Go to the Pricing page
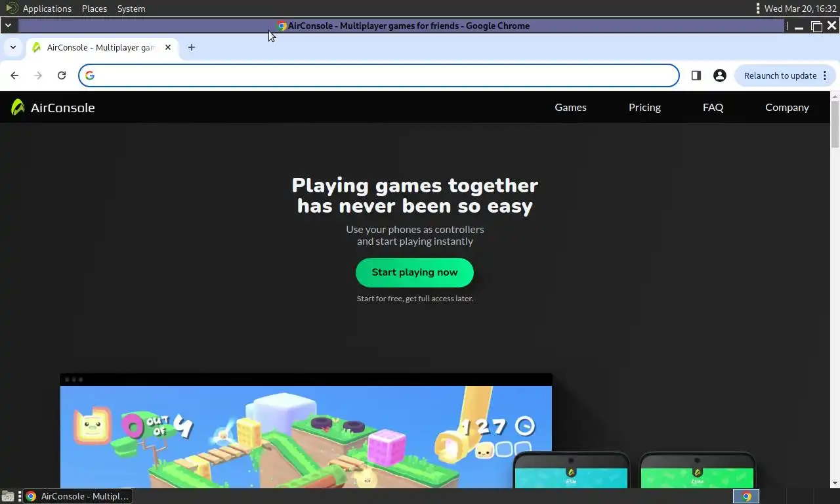The image size is (840, 504). (644, 107)
